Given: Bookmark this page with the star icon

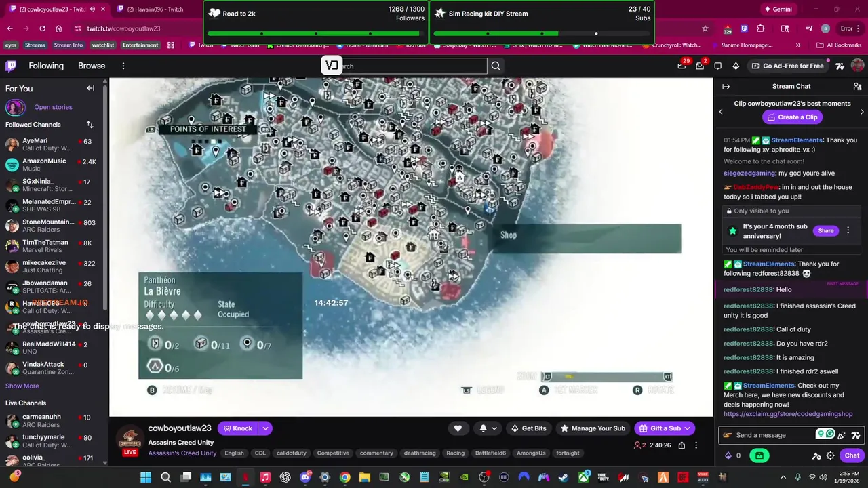Looking at the screenshot, I should pos(705,28).
